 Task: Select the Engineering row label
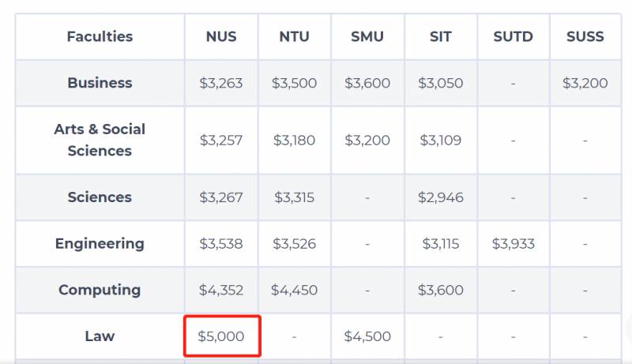(100, 243)
